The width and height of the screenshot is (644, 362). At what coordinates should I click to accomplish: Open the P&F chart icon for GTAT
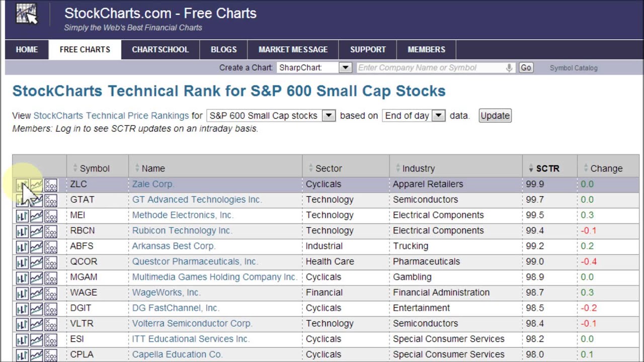(x=51, y=201)
